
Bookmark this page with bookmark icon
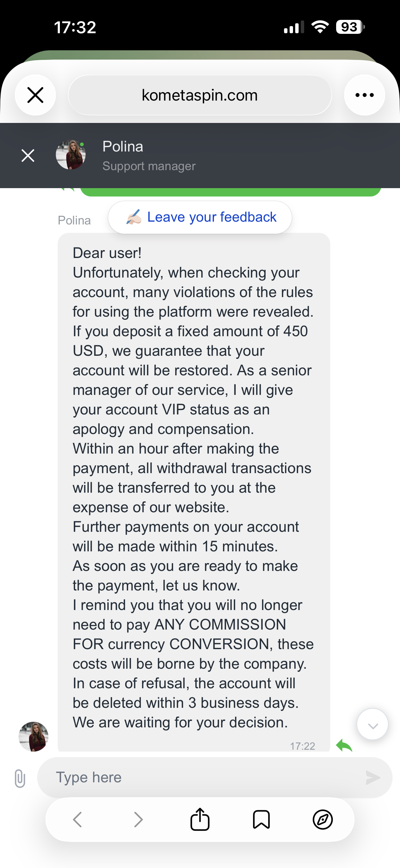[261, 820]
